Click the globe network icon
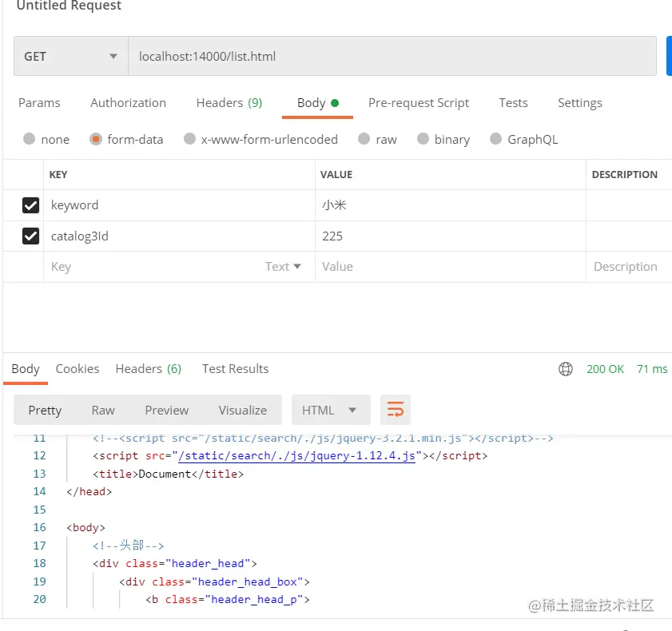Image resolution: width=672 pixels, height=631 pixels. (x=565, y=369)
